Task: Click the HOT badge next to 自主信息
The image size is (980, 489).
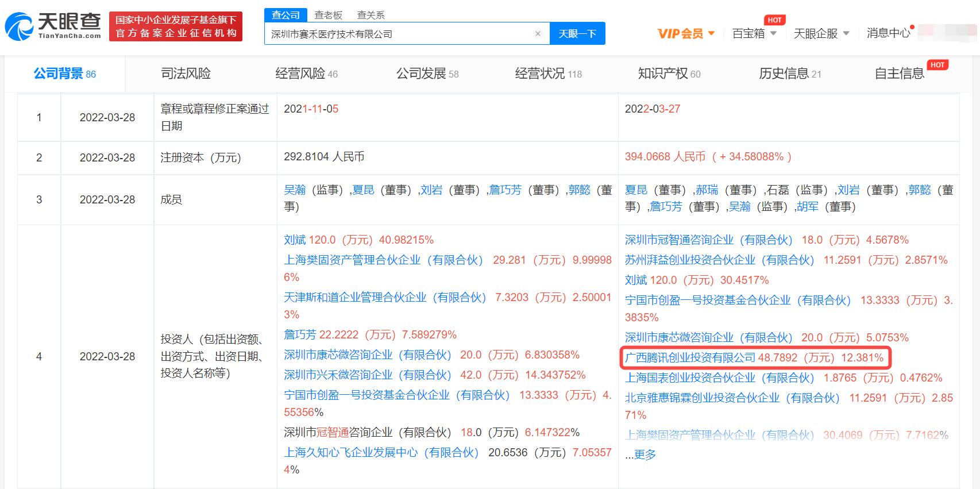Action: coord(937,65)
